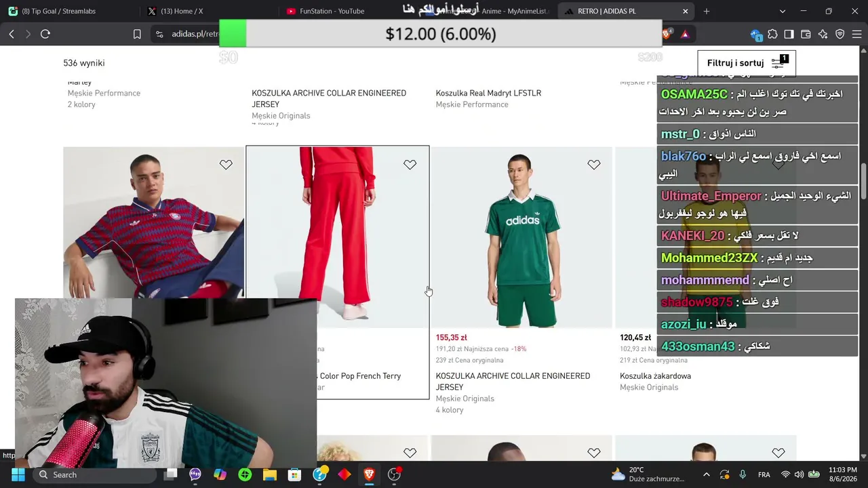868x488 pixels.
Task: Open File Explorer from the taskbar
Action: coord(270,474)
